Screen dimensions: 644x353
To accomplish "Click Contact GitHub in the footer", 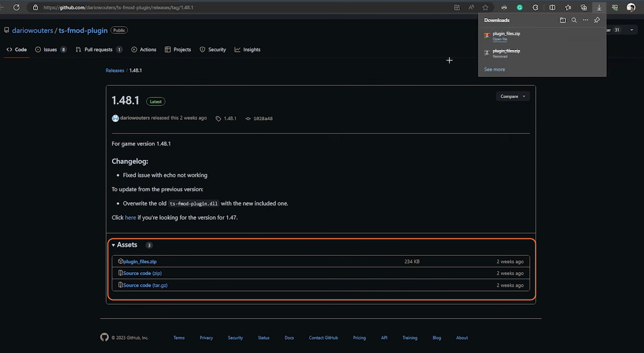I will [x=324, y=338].
